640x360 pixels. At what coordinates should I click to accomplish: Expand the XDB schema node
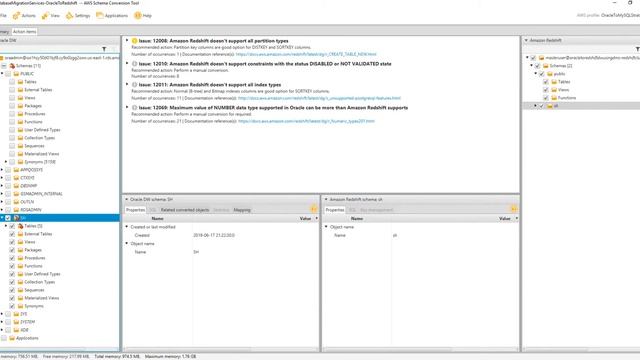coord(2,330)
